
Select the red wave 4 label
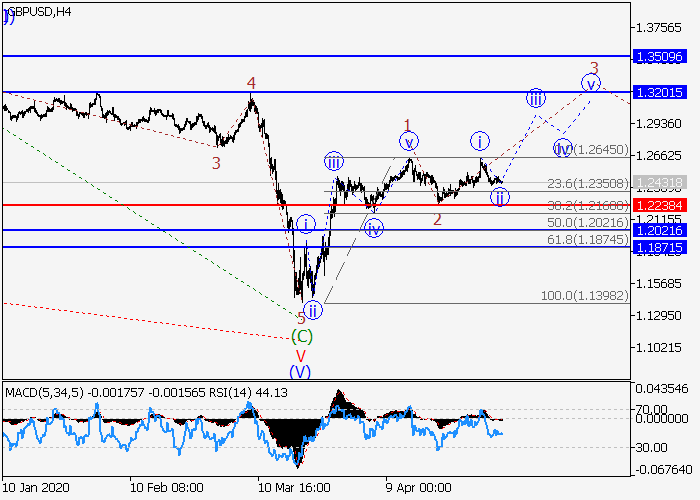pyautogui.click(x=251, y=83)
